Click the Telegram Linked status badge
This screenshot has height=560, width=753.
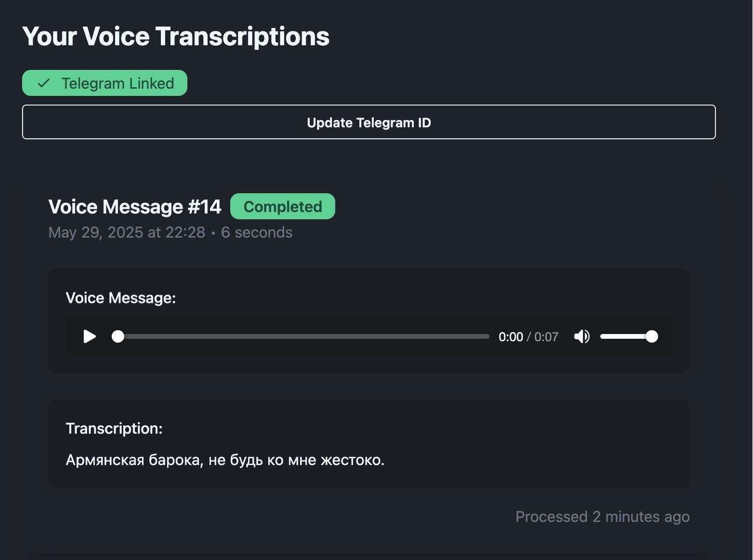coord(105,83)
